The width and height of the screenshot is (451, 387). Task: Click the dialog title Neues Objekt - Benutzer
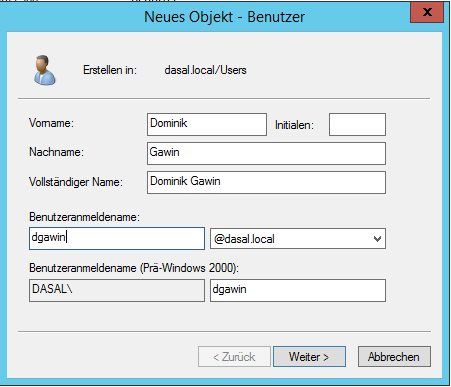pos(224,17)
